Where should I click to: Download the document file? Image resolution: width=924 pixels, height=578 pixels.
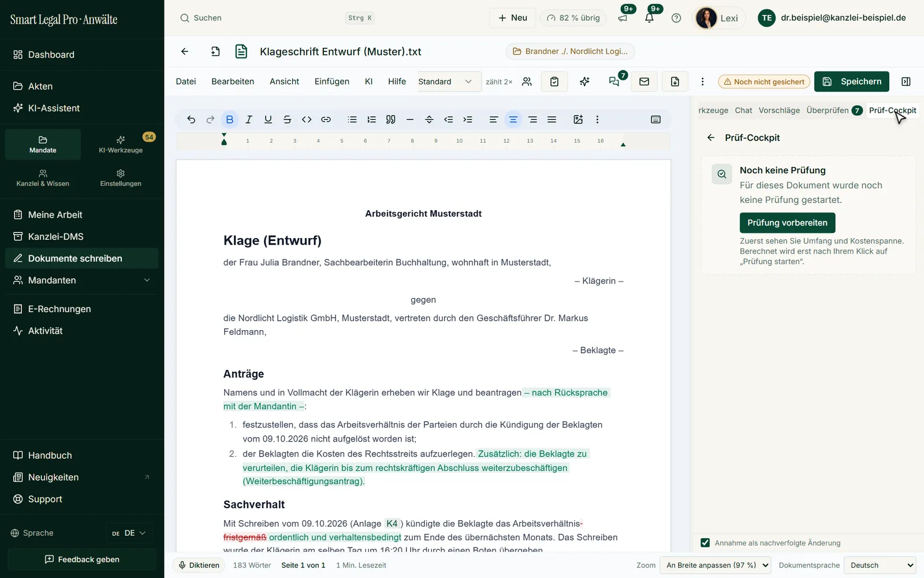point(675,81)
